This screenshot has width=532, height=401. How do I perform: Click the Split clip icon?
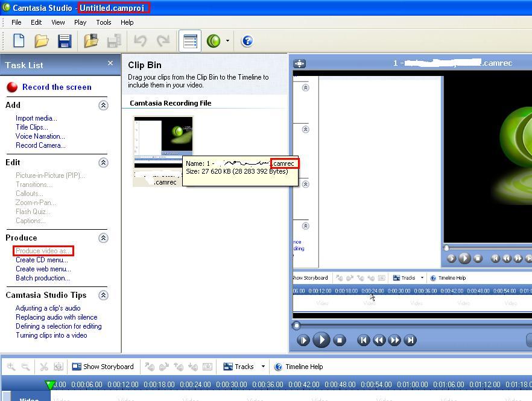click(x=59, y=367)
